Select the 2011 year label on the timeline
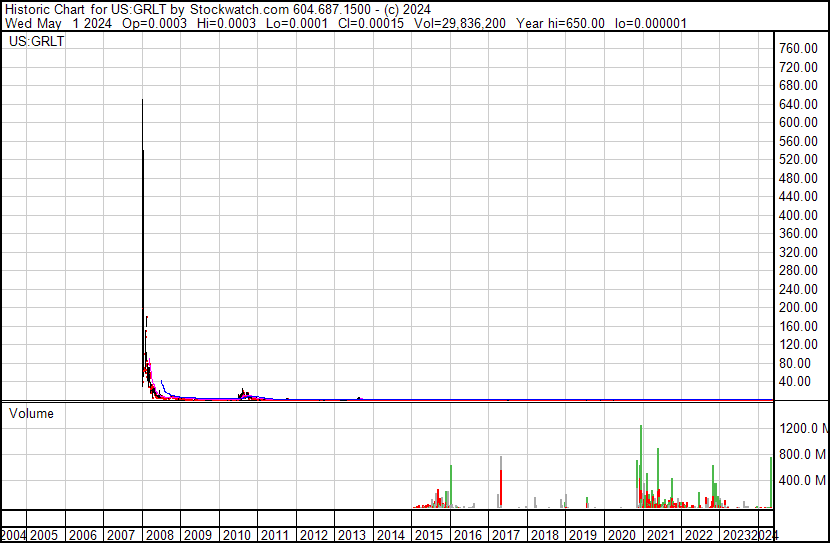The image size is (830, 543). (275, 535)
